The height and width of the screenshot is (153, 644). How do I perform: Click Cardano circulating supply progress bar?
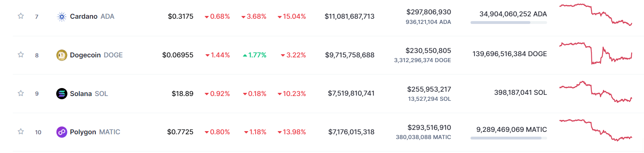(x=509, y=23)
